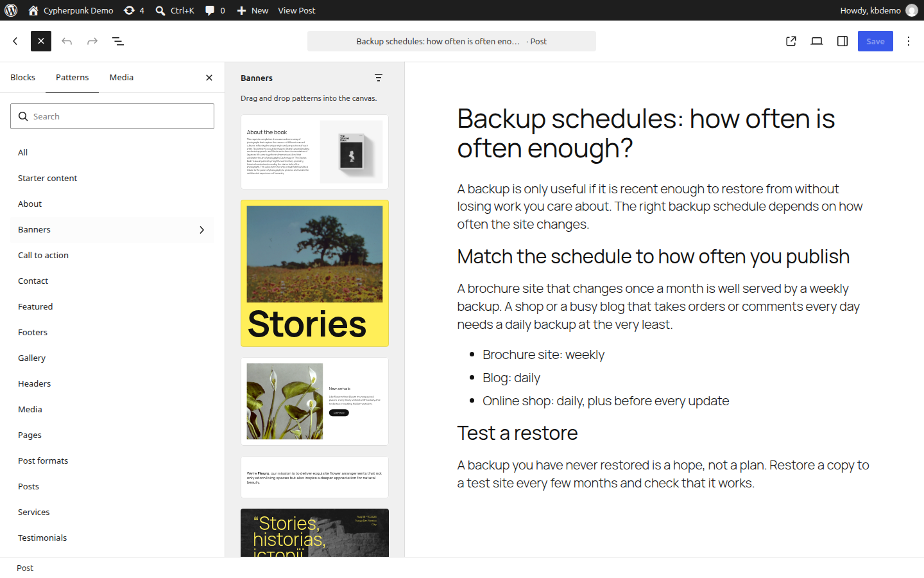Open the Ctrl+K command search
Screen dimensions: 924x578
(175, 10)
